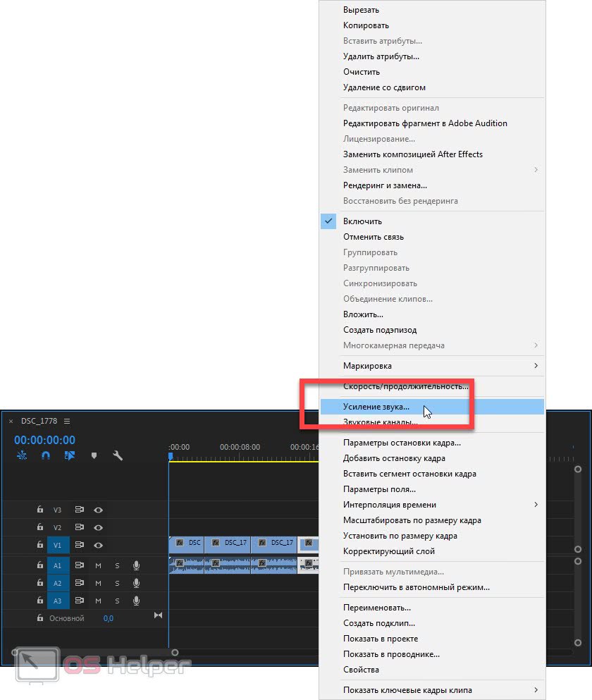The height and width of the screenshot is (700, 592).
Task: Hide track V2 output with eye
Action: point(99,527)
